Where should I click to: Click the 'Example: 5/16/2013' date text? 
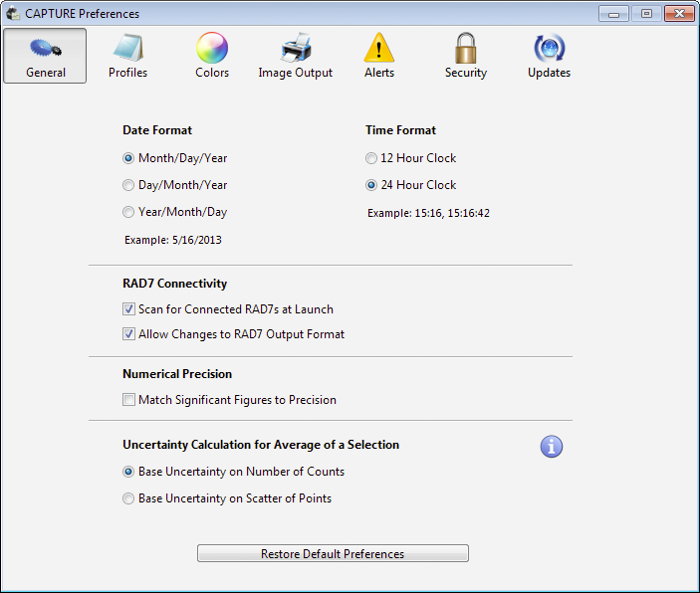[x=173, y=240]
